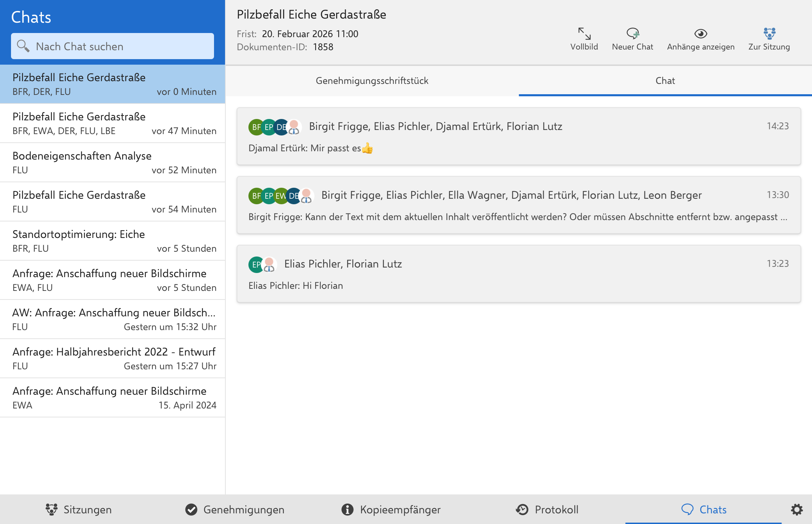Open the Genehmigungen bottom tab
The height and width of the screenshot is (524, 812).
pos(235,510)
